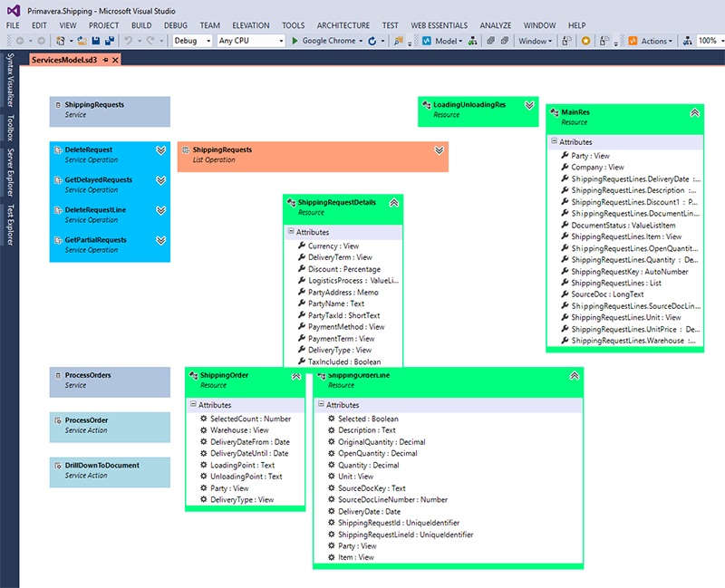This screenshot has height=588, width=725.
Task: Start debugging with green play icon
Action: click(x=295, y=41)
